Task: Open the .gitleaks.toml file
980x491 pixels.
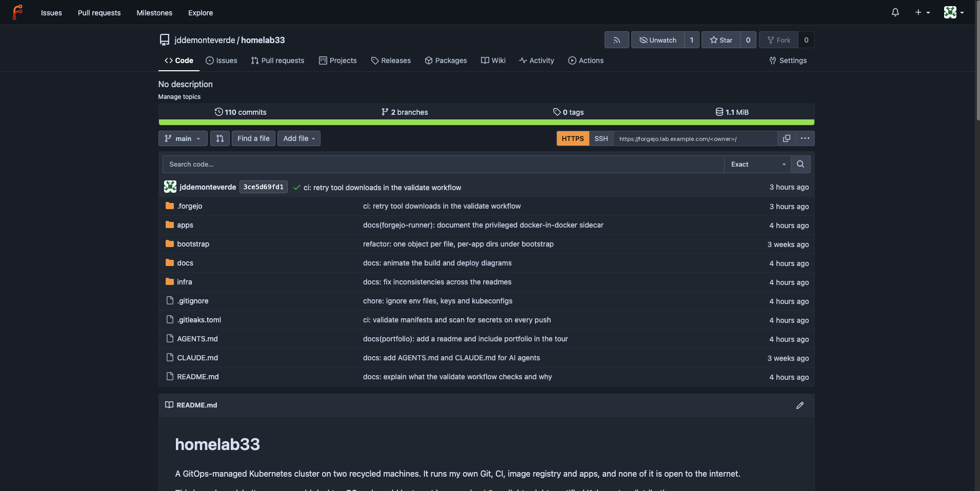Action: tap(199, 320)
